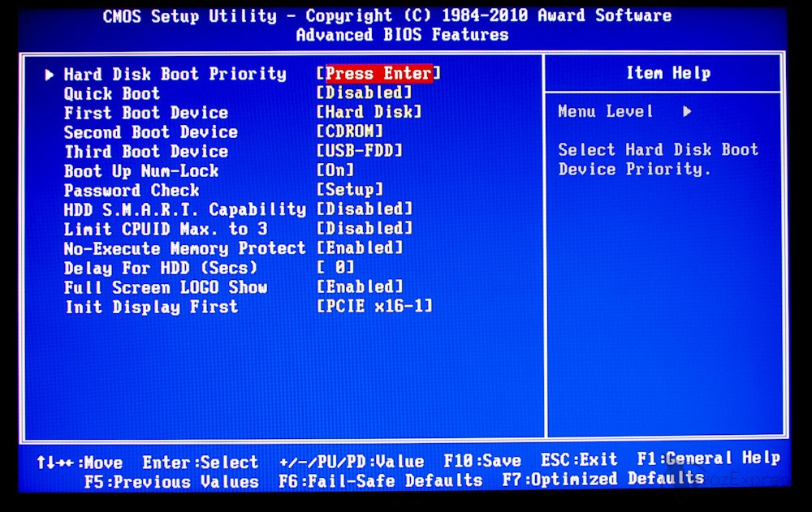Image resolution: width=812 pixels, height=512 pixels.
Task: Select Password Check label
Action: [x=132, y=191]
